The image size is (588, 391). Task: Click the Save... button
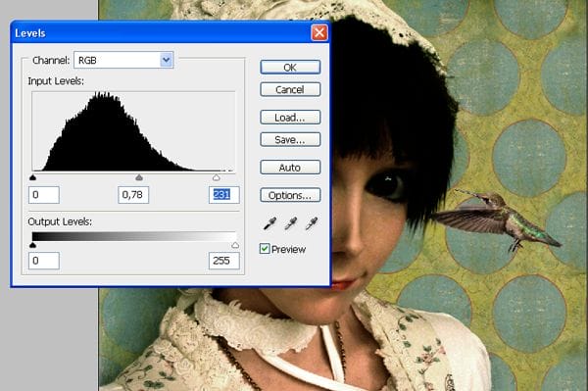coord(290,139)
